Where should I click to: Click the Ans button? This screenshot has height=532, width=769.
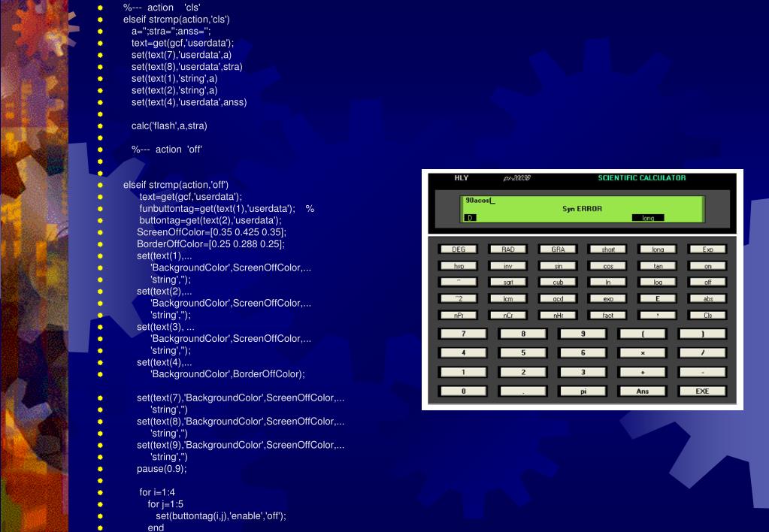tap(643, 391)
